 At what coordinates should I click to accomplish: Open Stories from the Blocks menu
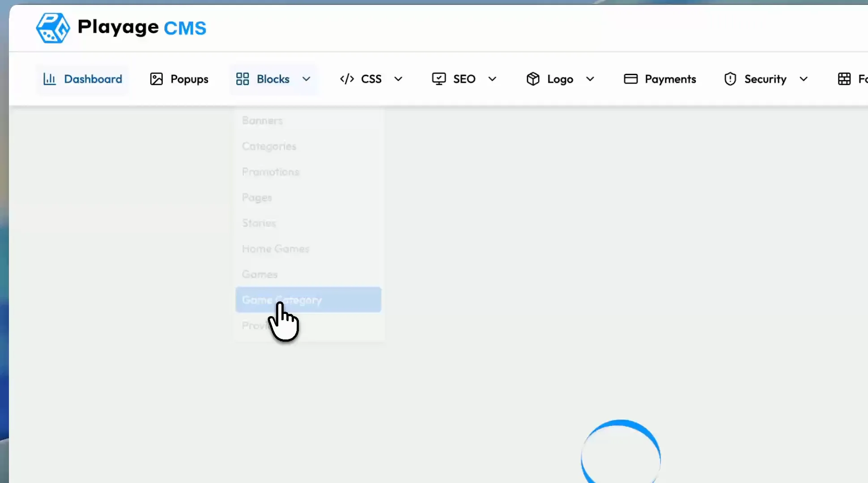(x=308, y=223)
